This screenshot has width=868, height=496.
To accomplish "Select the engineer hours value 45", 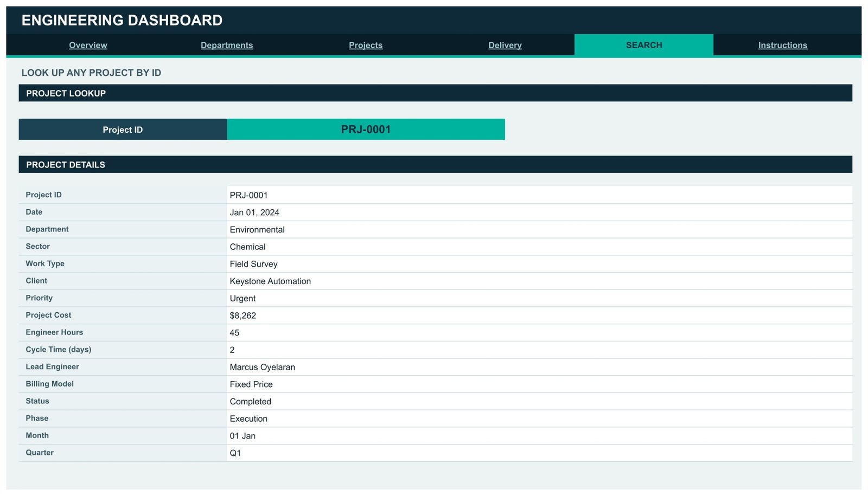I will (x=234, y=333).
